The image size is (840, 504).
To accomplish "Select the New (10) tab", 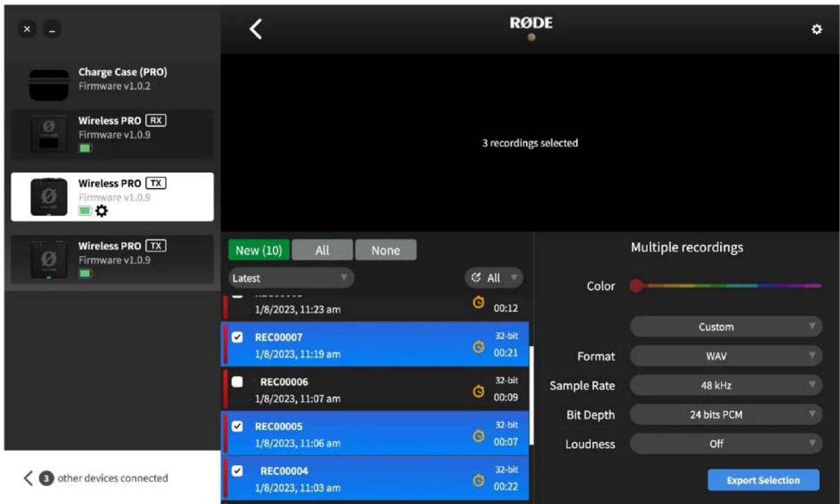I will coord(259,250).
